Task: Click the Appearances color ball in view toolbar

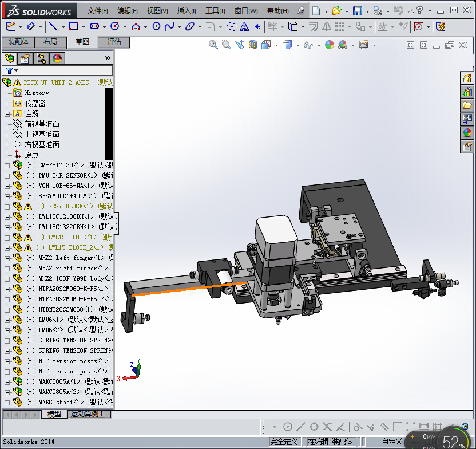Action: [330, 45]
